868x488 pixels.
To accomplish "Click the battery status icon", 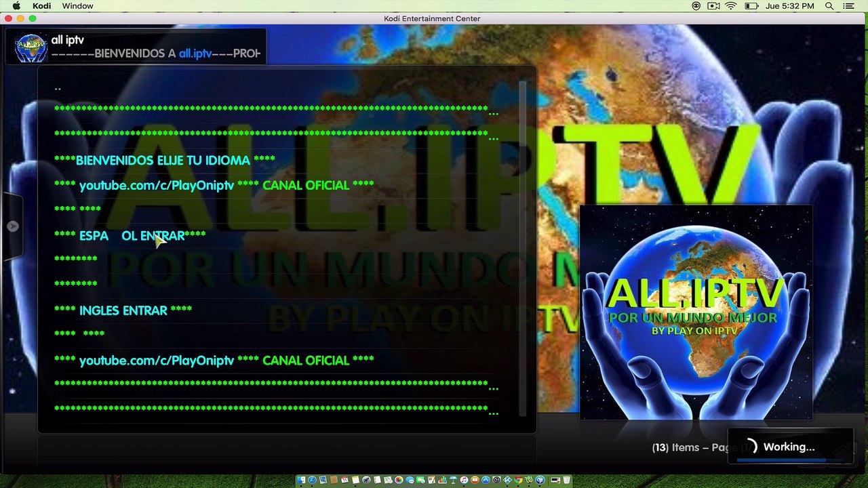I will [x=751, y=6].
